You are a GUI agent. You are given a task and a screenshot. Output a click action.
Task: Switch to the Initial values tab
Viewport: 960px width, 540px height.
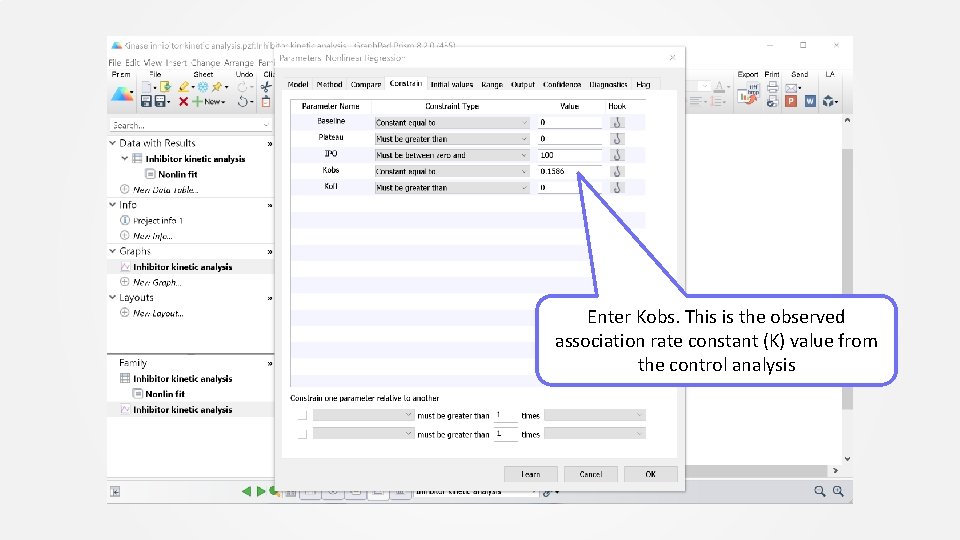452,84
